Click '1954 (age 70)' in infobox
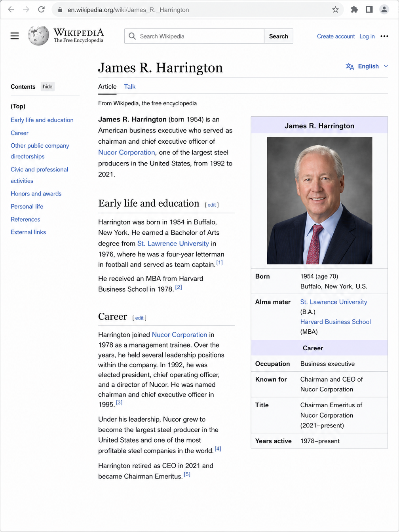This screenshot has height=532, width=399. tap(319, 276)
